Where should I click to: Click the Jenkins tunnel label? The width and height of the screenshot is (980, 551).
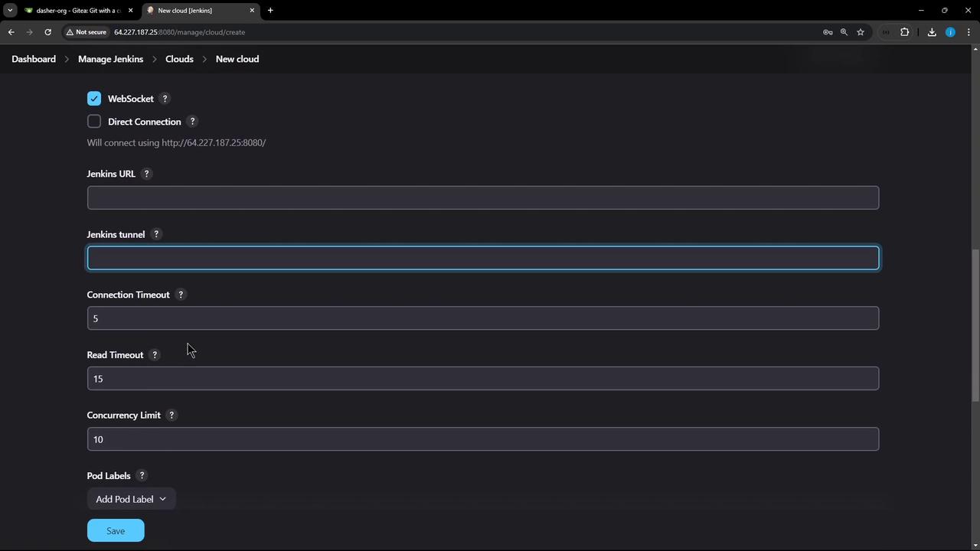click(x=116, y=234)
